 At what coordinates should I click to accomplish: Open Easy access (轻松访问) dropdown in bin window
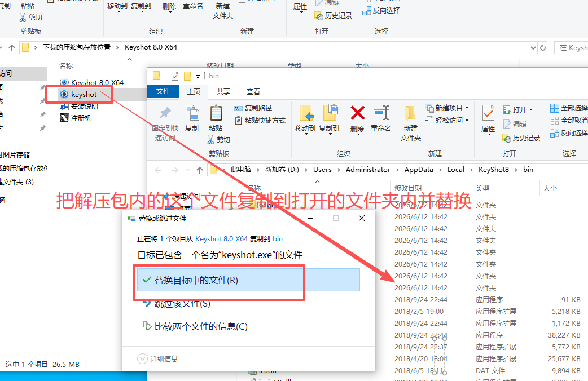[446, 121]
